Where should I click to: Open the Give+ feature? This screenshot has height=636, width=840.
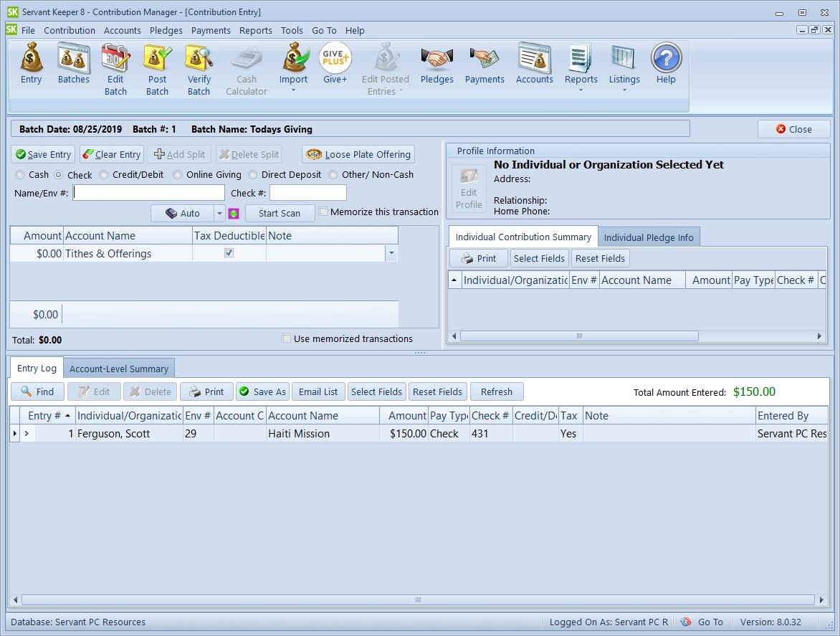tap(335, 61)
